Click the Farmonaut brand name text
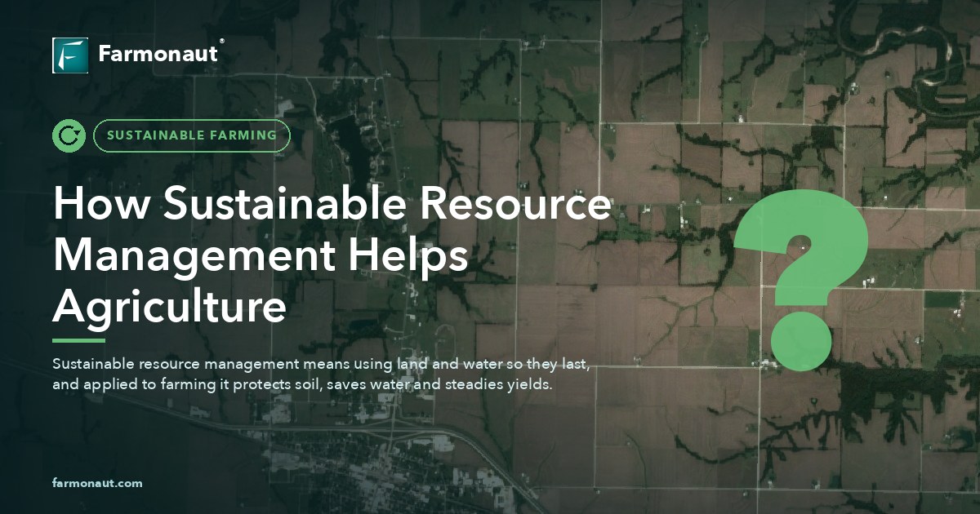Viewport: 980px width, 514px height. click(x=158, y=55)
